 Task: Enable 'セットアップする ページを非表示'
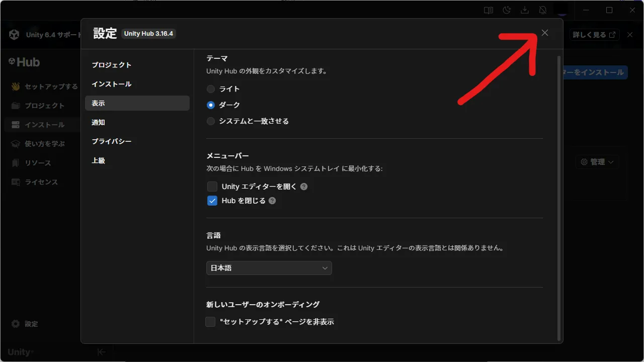(210, 321)
